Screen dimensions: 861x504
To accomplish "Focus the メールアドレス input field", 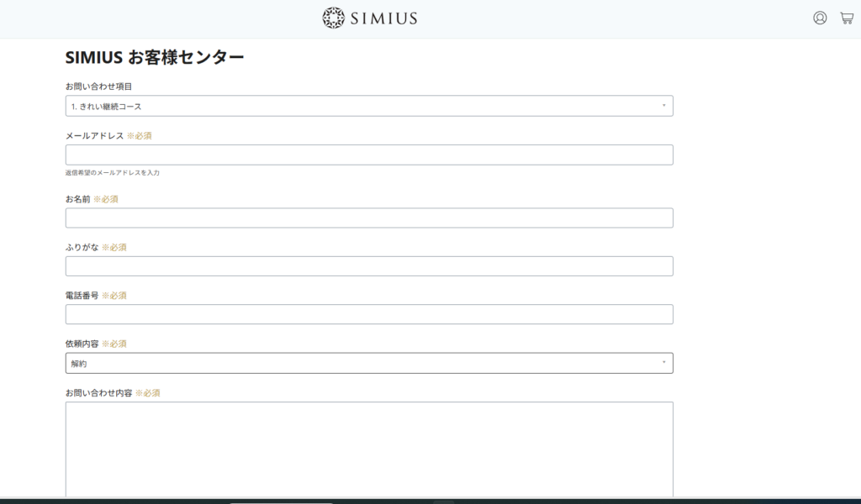I will (369, 155).
